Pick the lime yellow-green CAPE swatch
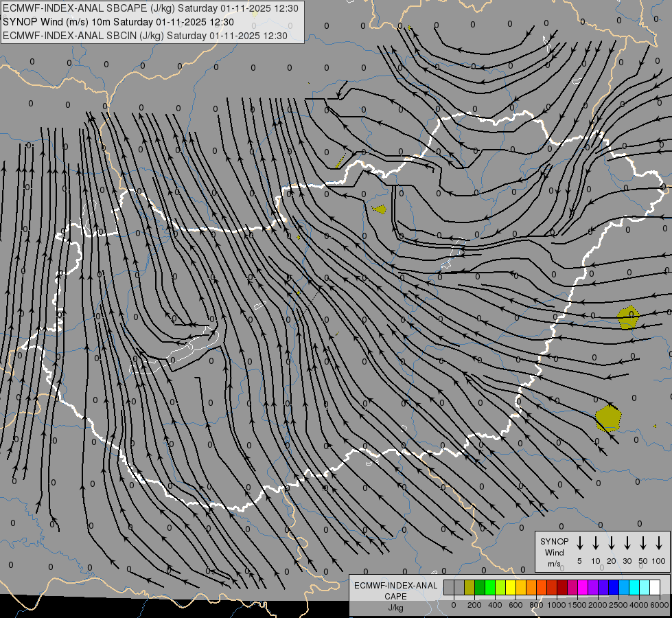 (500, 587)
